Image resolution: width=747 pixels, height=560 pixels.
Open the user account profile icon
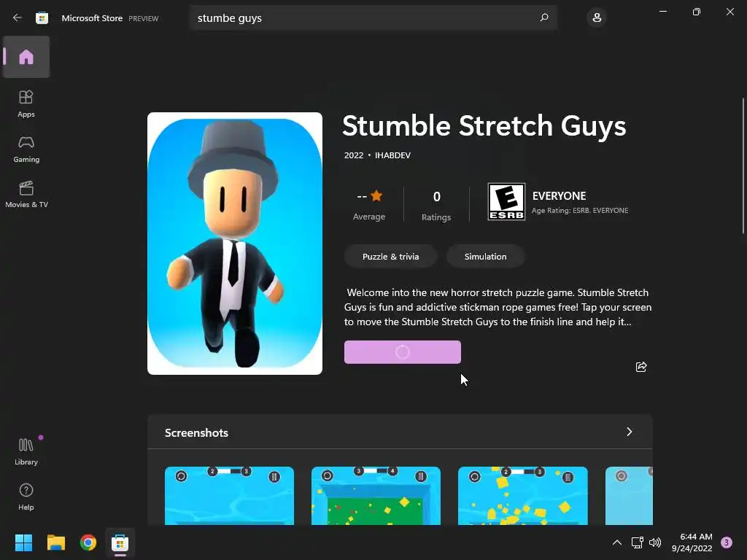(597, 17)
